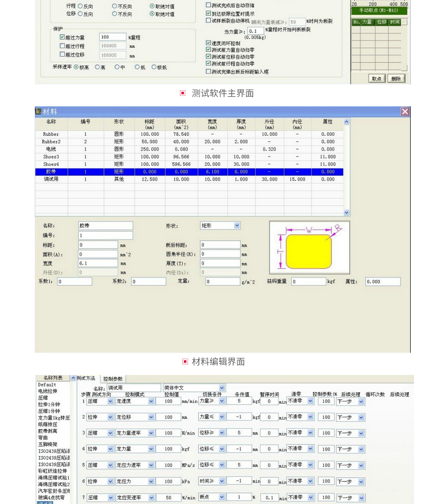Click the 取点 button

(377, 78)
